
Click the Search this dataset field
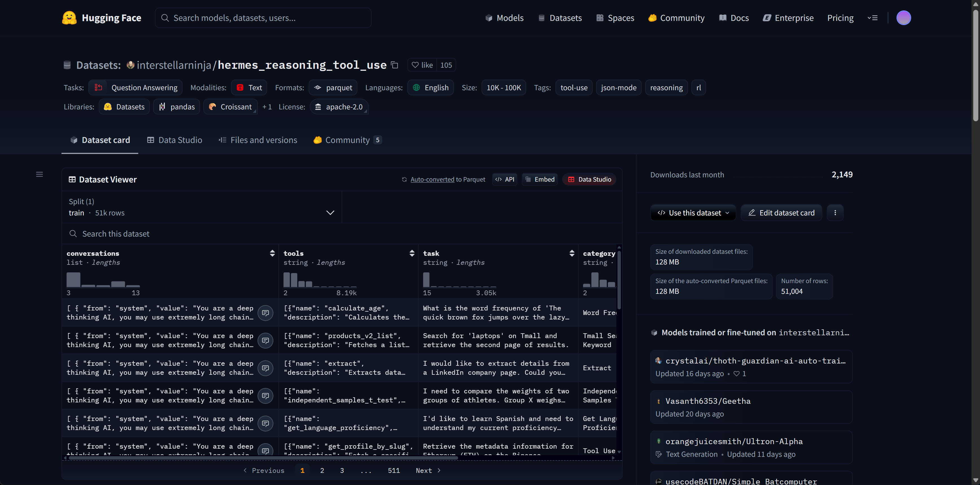coord(342,233)
